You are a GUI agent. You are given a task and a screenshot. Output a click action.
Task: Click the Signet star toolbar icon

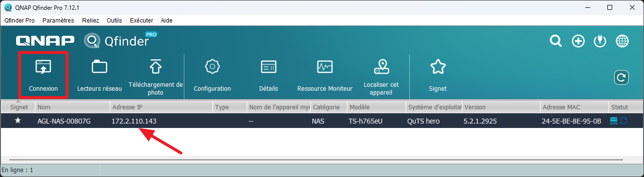(x=438, y=67)
